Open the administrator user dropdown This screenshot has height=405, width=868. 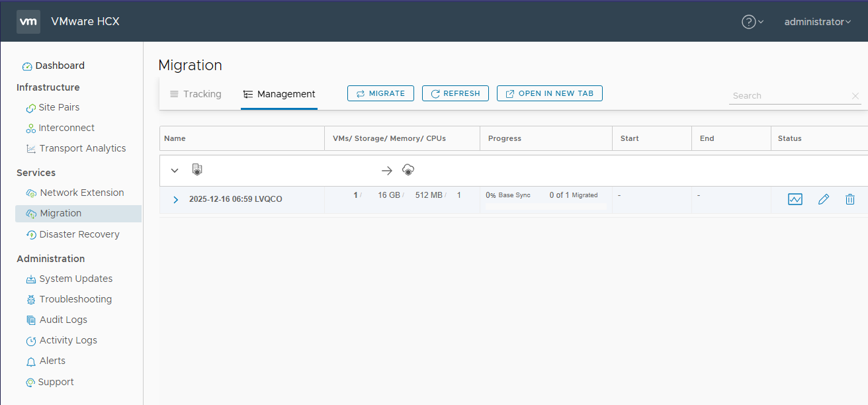[x=818, y=22]
